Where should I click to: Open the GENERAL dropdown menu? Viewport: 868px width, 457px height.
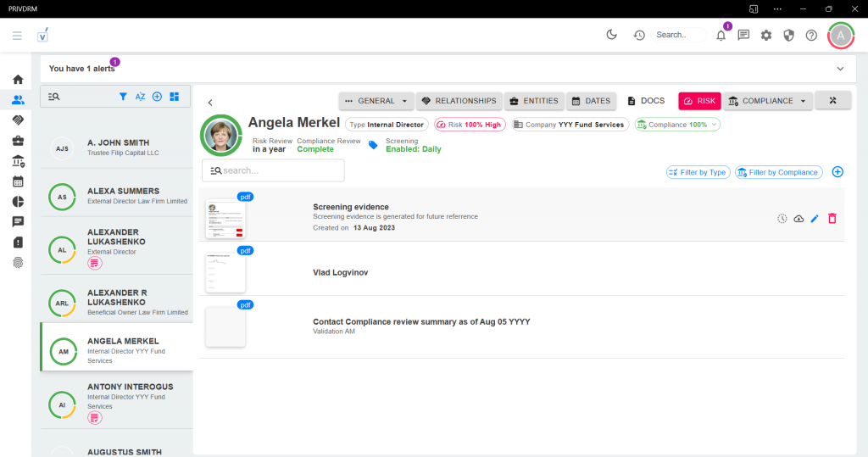376,101
